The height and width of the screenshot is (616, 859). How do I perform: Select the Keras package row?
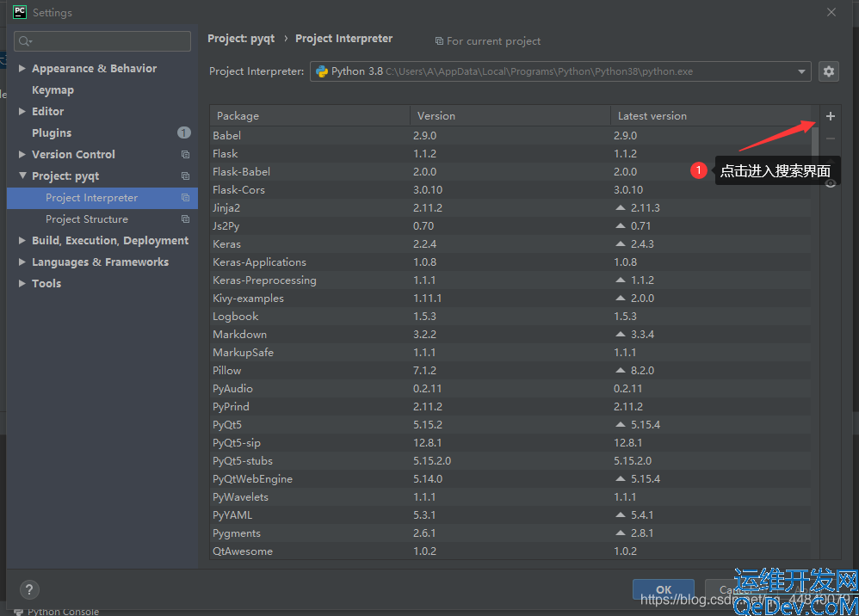(510, 243)
